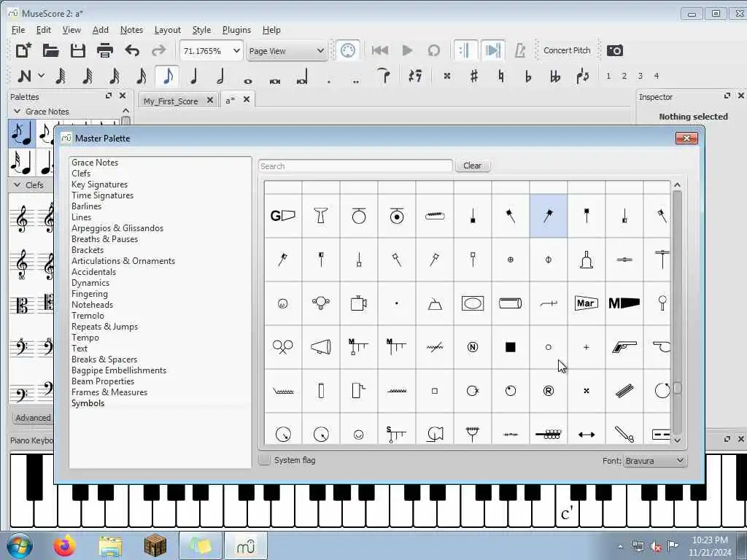Select half note duration
The height and width of the screenshot is (560, 747).
(220, 76)
